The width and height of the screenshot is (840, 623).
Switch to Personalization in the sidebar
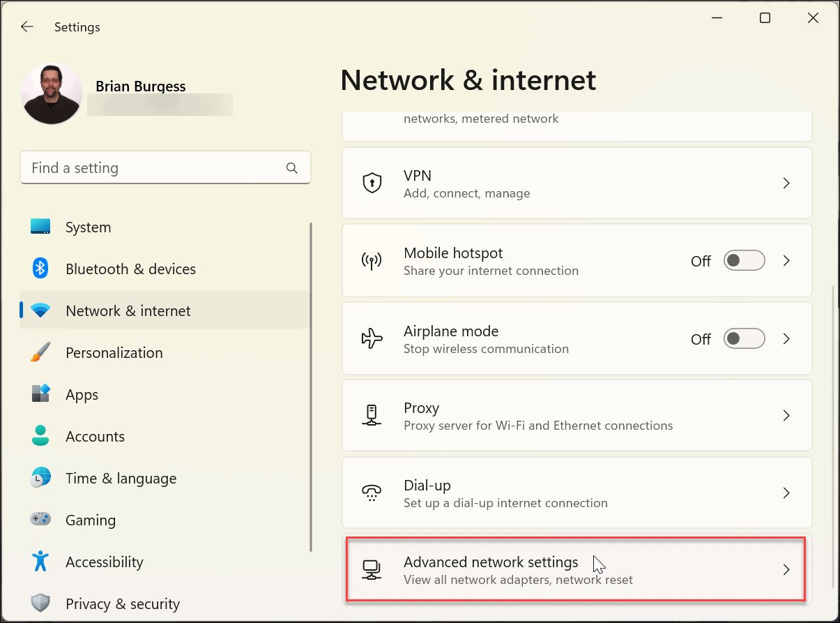click(114, 352)
